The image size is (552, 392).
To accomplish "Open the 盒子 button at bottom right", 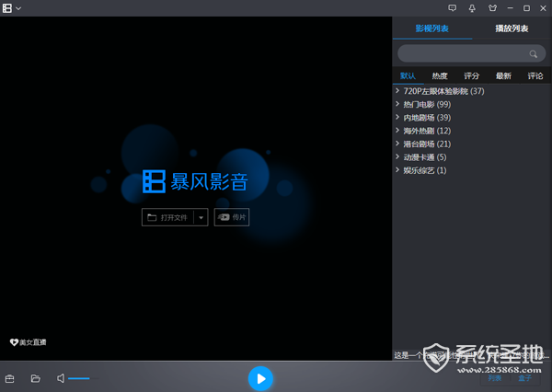I will (x=524, y=378).
